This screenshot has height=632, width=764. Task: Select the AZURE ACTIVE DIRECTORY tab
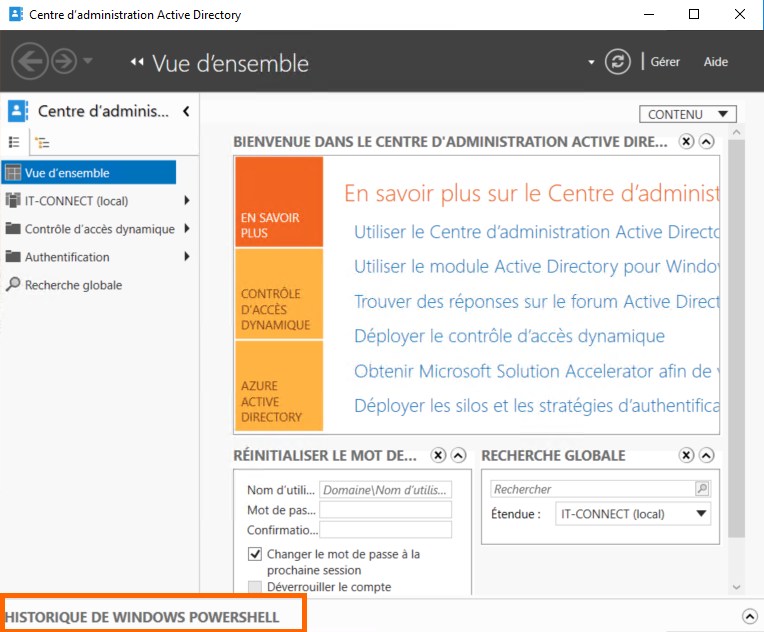[279, 385]
